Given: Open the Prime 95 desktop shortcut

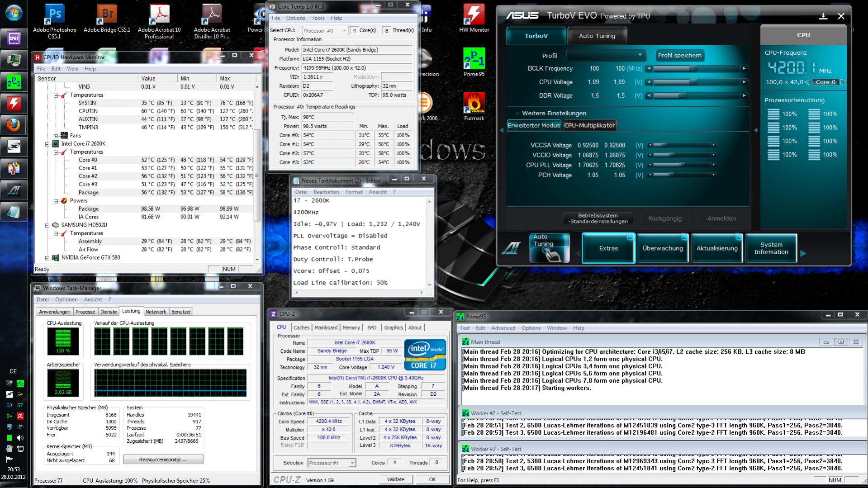Looking at the screenshot, I should click(474, 62).
